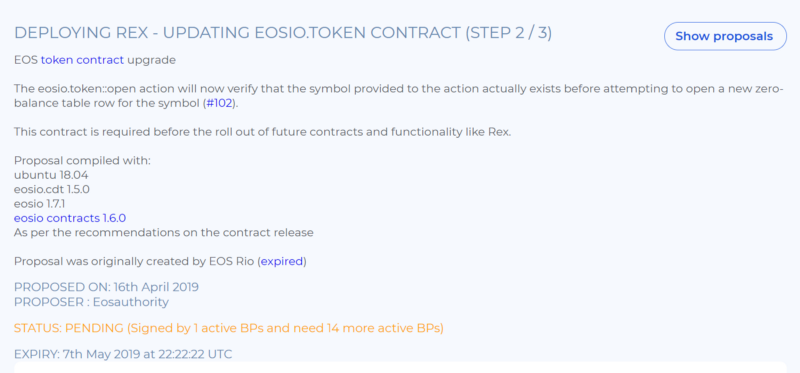Open the Show proposals button
800x373 pixels.
click(x=725, y=36)
